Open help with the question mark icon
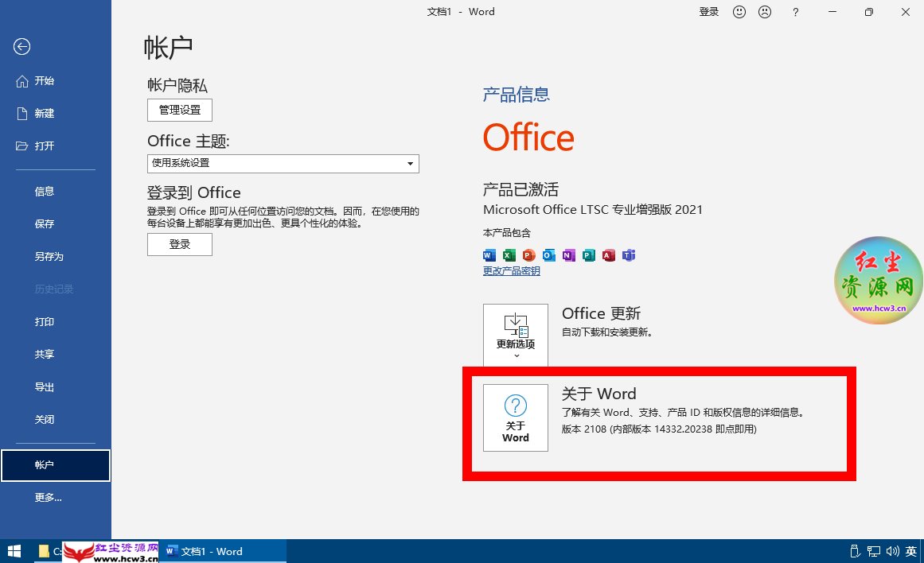Image resolution: width=924 pixels, height=563 pixels. (796, 12)
